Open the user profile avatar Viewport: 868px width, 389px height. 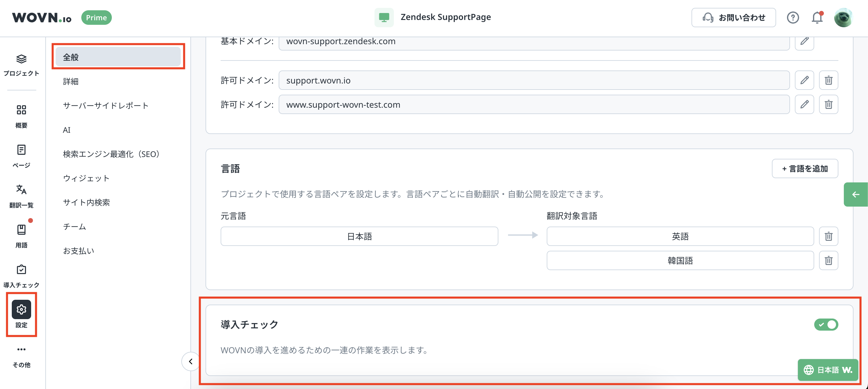pos(843,18)
